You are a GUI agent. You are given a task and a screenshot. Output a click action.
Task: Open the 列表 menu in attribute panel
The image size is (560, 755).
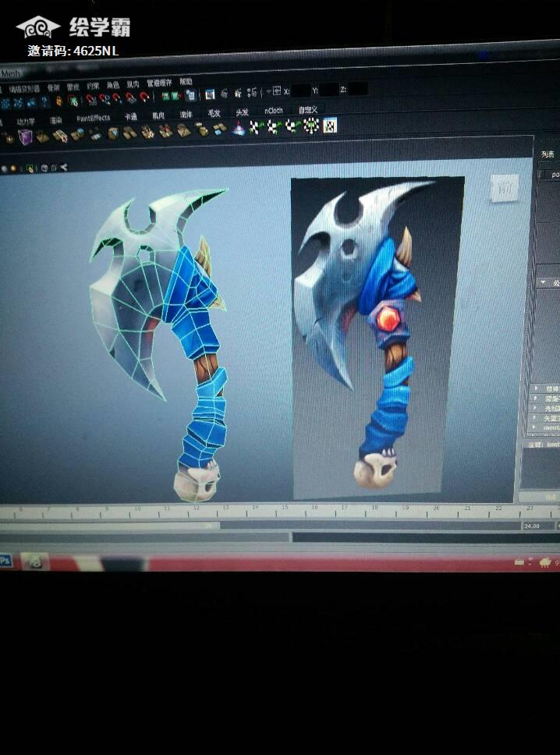tap(548, 154)
